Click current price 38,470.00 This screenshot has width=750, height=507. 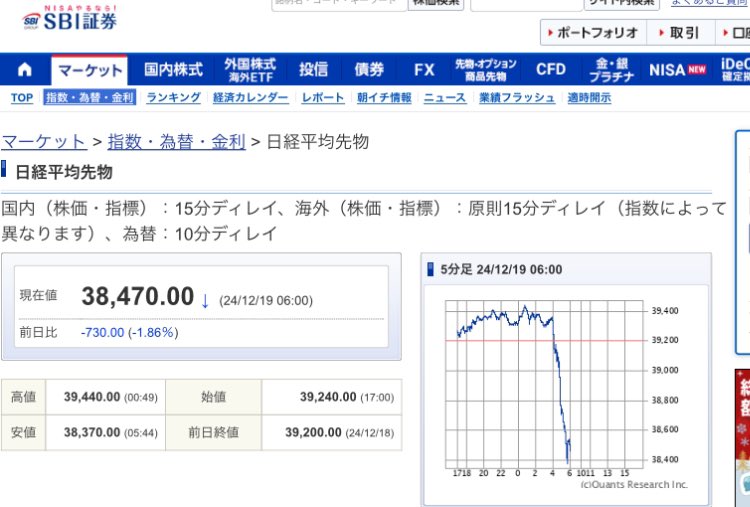[137, 296]
